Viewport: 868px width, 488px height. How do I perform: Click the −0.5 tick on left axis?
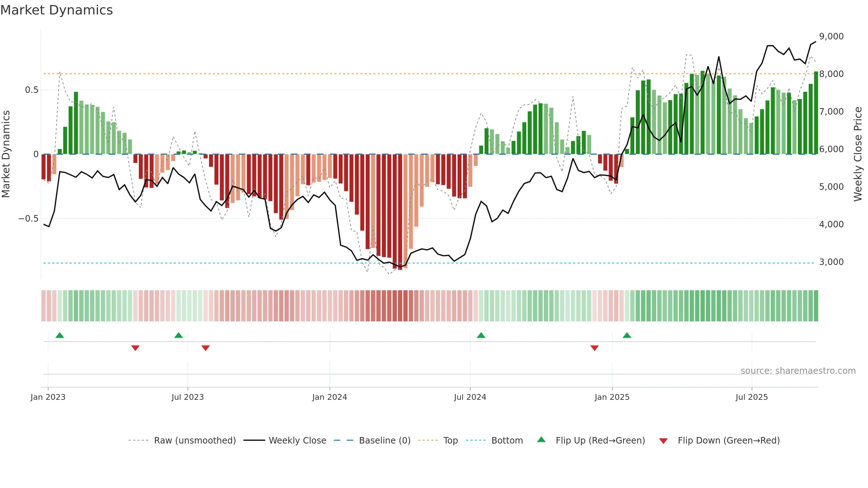[29, 219]
